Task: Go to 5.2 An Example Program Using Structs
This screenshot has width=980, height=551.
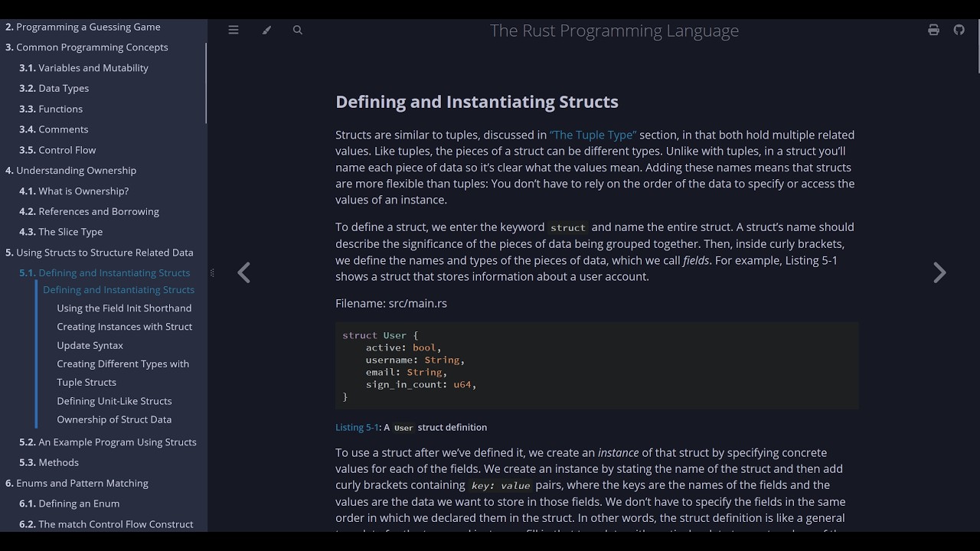Action: [107, 442]
